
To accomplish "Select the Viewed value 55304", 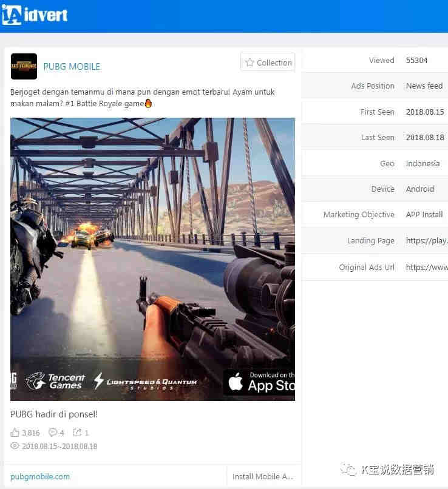I will [x=416, y=60].
